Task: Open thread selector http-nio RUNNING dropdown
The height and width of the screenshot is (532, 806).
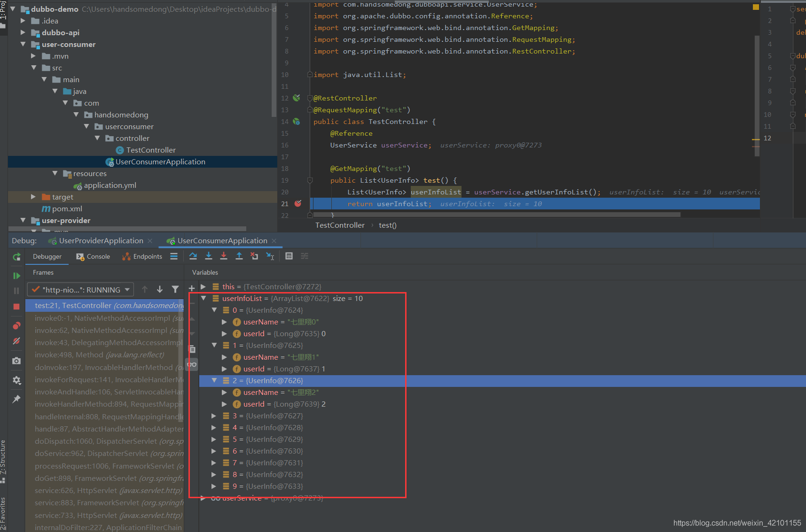Action: point(80,290)
